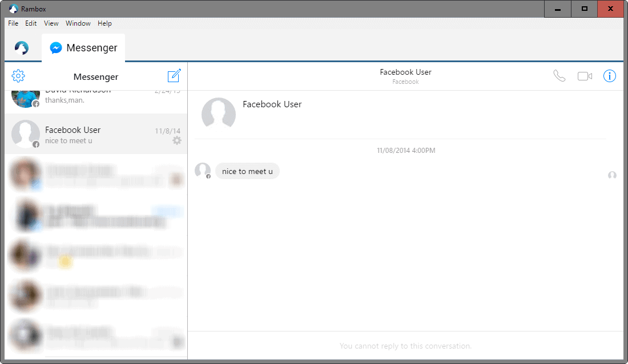Open Messenger settings gear icon

18,76
